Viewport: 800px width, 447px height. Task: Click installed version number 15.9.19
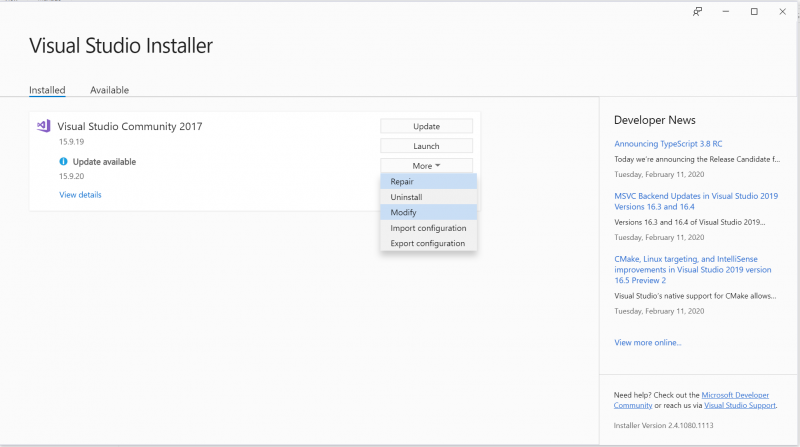(x=71, y=141)
